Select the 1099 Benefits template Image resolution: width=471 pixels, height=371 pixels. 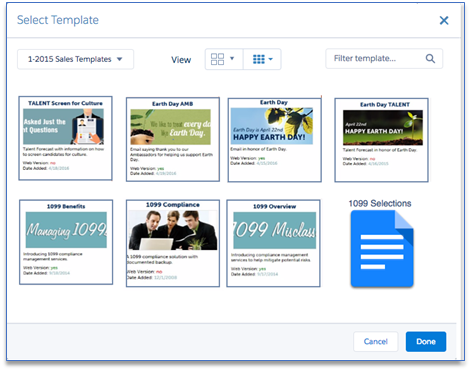click(x=66, y=242)
